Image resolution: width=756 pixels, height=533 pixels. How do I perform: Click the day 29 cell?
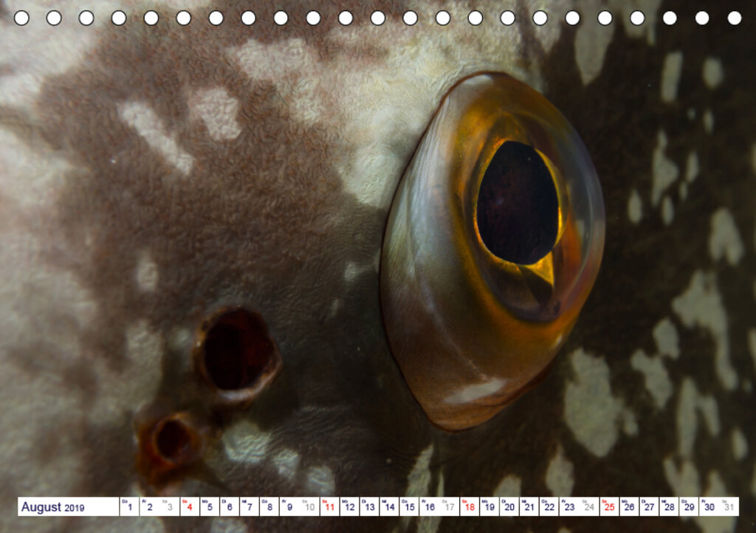pyautogui.click(x=690, y=506)
